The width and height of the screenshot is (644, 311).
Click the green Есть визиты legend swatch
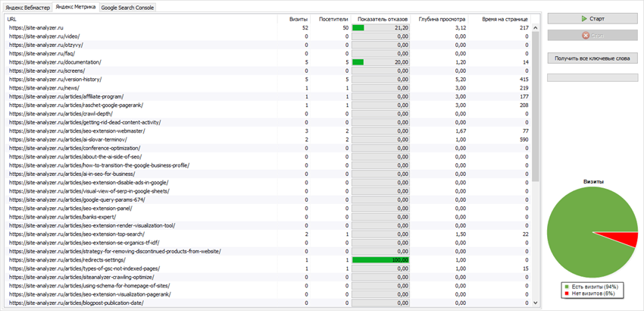pyautogui.click(x=566, y=287)
